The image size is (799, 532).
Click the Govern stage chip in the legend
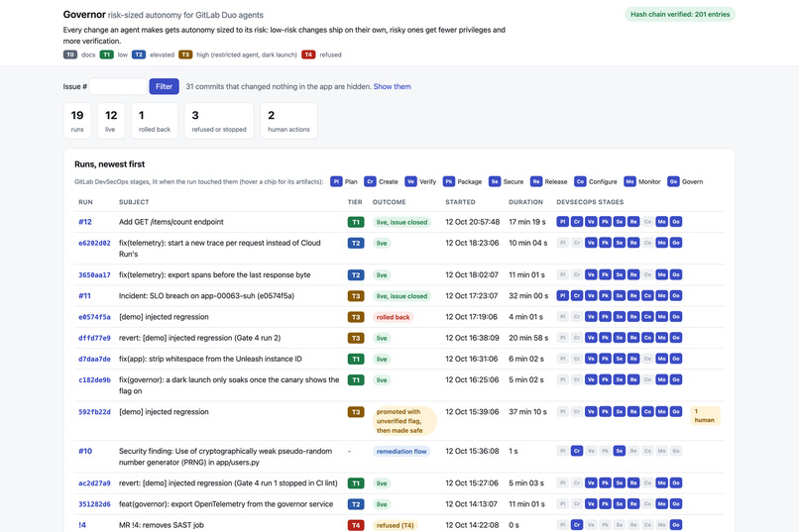point(673,181)
